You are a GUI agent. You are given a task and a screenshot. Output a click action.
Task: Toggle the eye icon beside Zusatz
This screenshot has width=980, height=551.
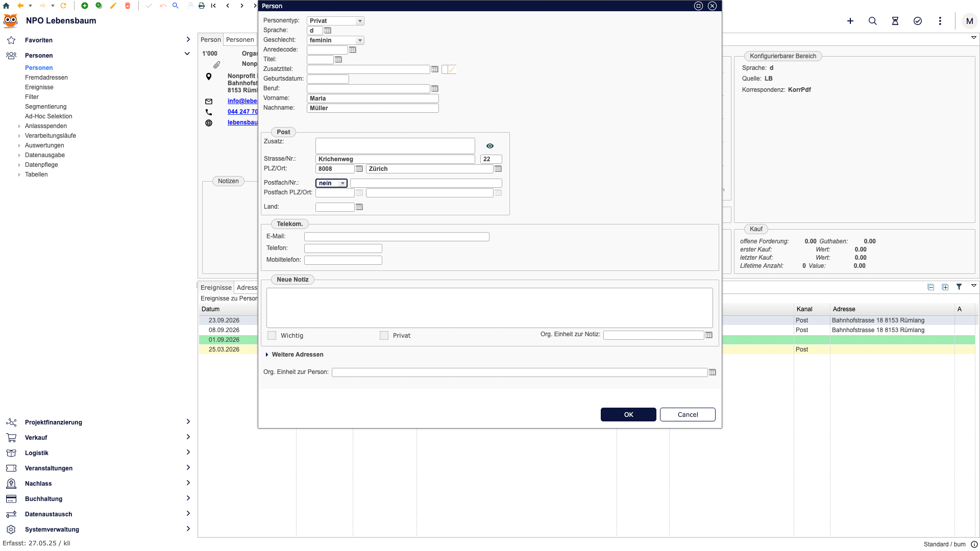click(x=490, y=146)
